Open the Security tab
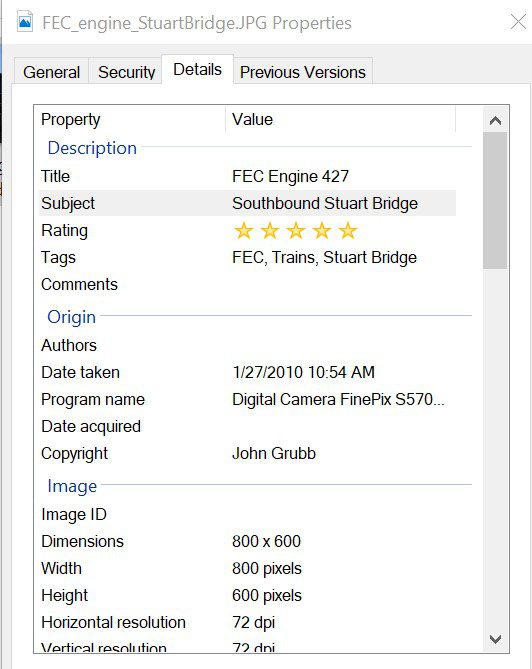Image resolution: width=532 pixels, height=669 pixels. [126, 72]
